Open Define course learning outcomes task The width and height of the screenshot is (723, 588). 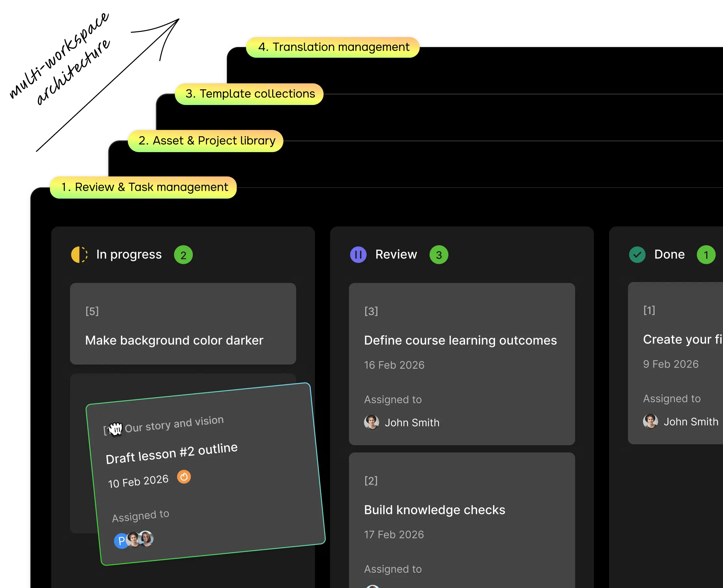click(x=460, y=340)
